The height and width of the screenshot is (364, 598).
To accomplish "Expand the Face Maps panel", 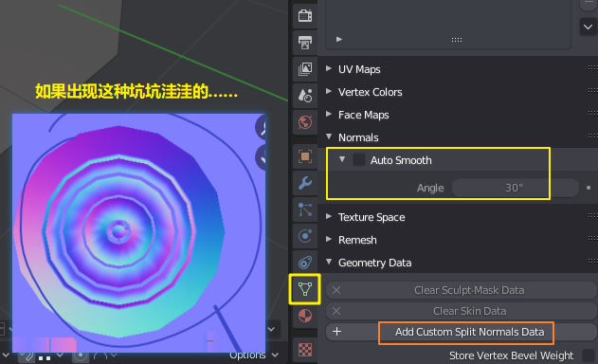I will tap(328, 114).
